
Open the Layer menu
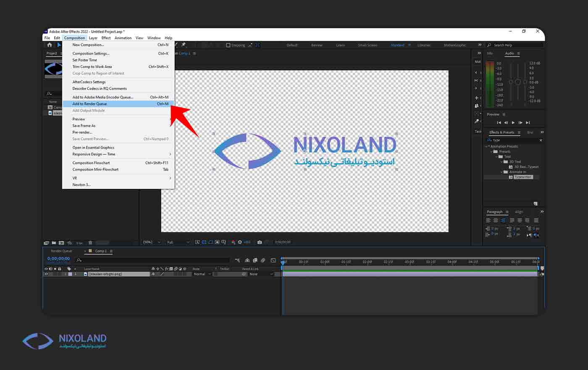pos(93,38)
